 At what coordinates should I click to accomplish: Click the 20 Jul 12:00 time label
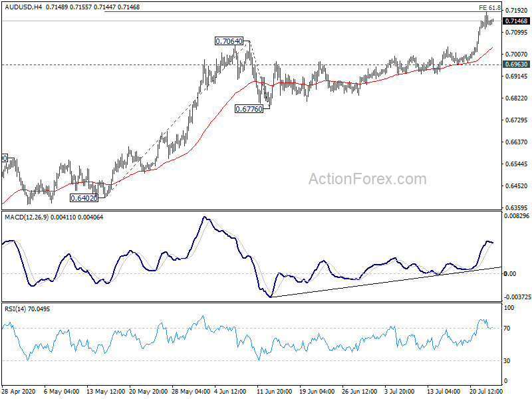[x=486, y=392]
